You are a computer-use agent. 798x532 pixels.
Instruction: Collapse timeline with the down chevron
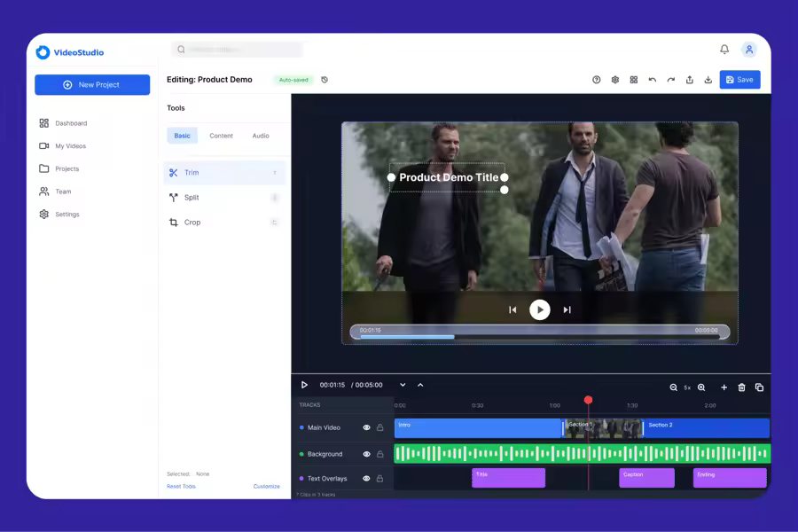[x=403, y=385]
